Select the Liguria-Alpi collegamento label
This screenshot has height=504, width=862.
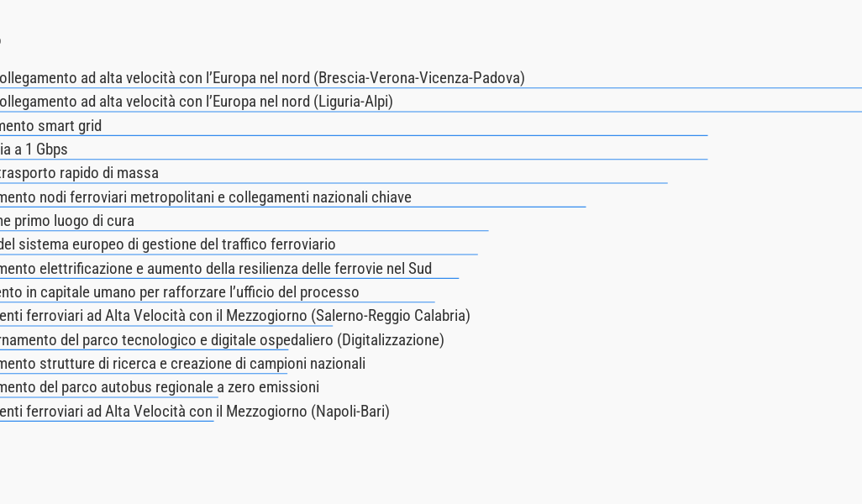[197, 102]
